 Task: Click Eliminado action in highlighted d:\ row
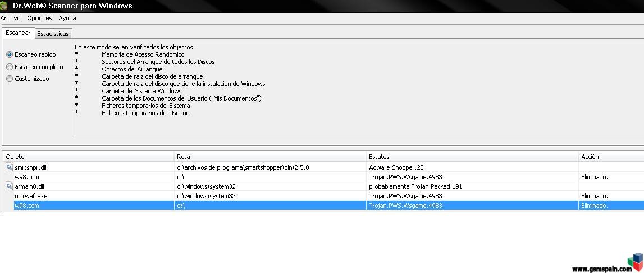coord(594,206)
